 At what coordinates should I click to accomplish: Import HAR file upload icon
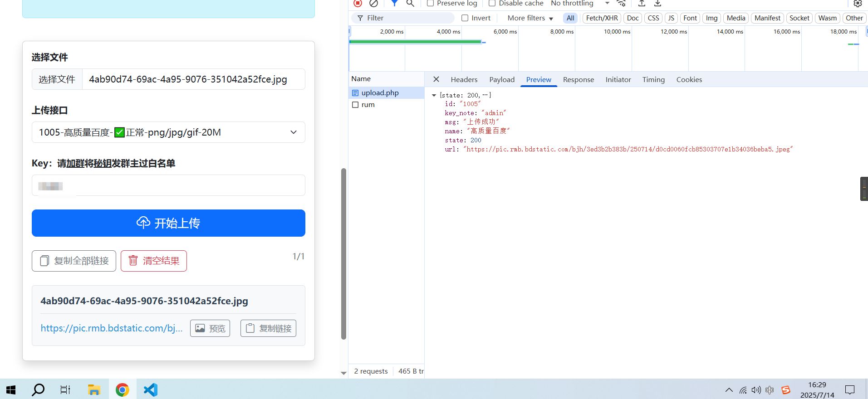(642, 3)
